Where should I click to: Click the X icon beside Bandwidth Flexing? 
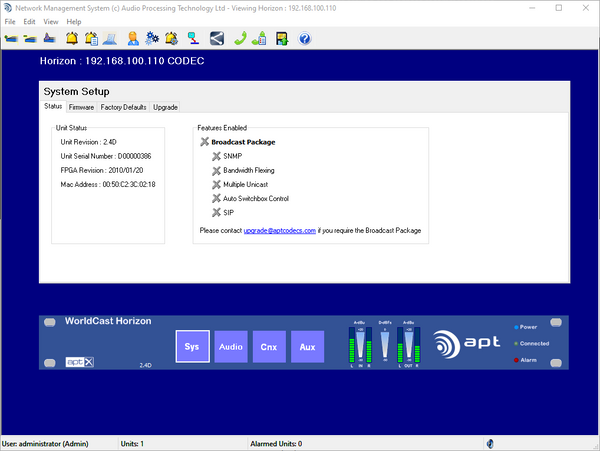click(217, 170)
